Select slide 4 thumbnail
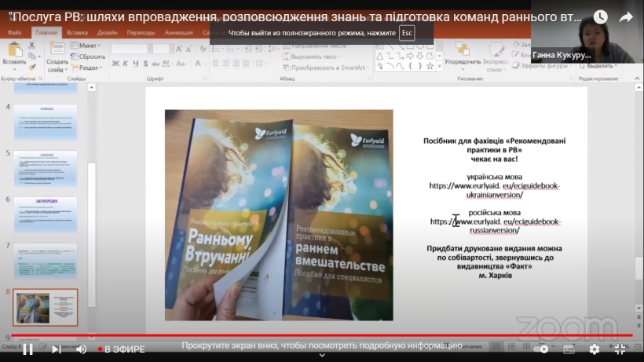Screen dimensions: 644x362 click(46, 122)
